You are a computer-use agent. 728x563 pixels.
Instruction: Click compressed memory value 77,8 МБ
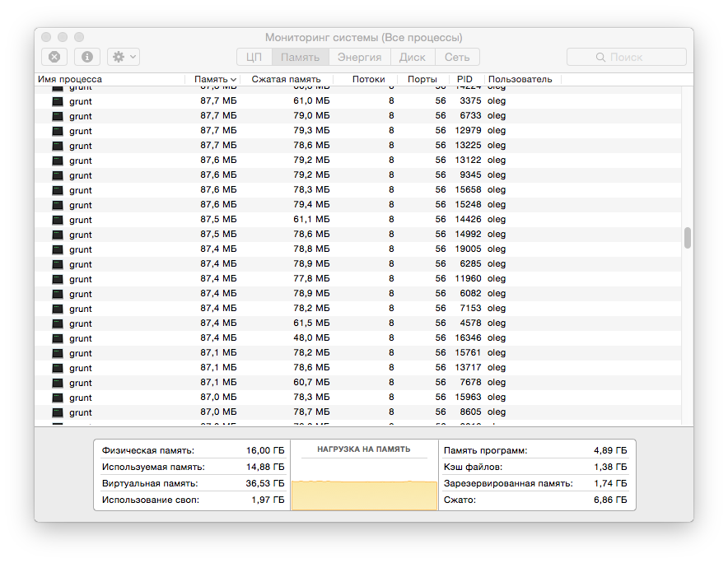pyautogui.click(x=311, y=278)
